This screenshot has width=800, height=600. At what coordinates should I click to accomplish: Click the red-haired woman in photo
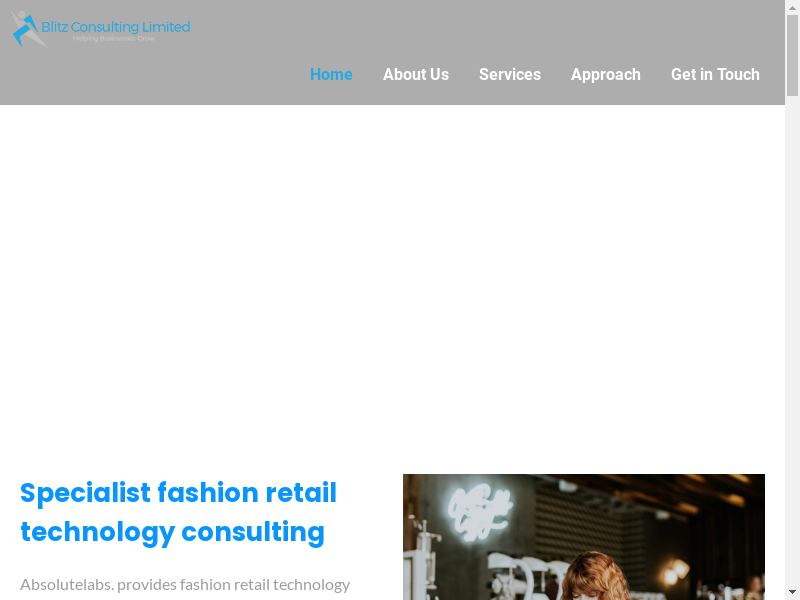point(595,578)
